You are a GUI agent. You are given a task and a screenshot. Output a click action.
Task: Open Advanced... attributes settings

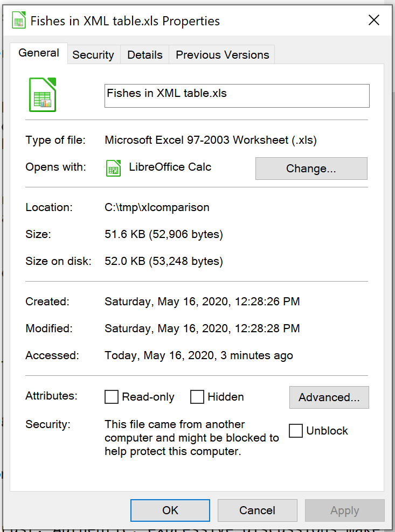click(x=329, y=397)
